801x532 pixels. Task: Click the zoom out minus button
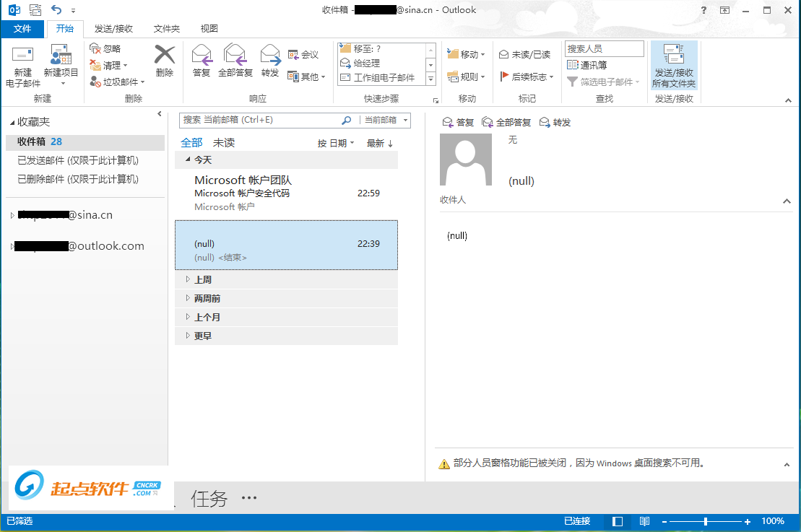click(x=664, y=521)
